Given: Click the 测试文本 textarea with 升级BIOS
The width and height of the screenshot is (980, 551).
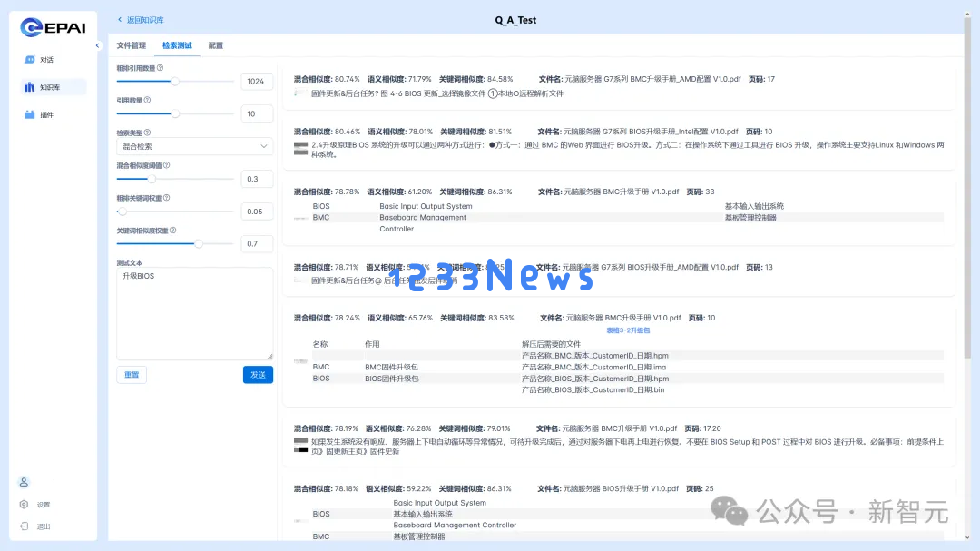Looking at the screenshot, I should (194, 314).
